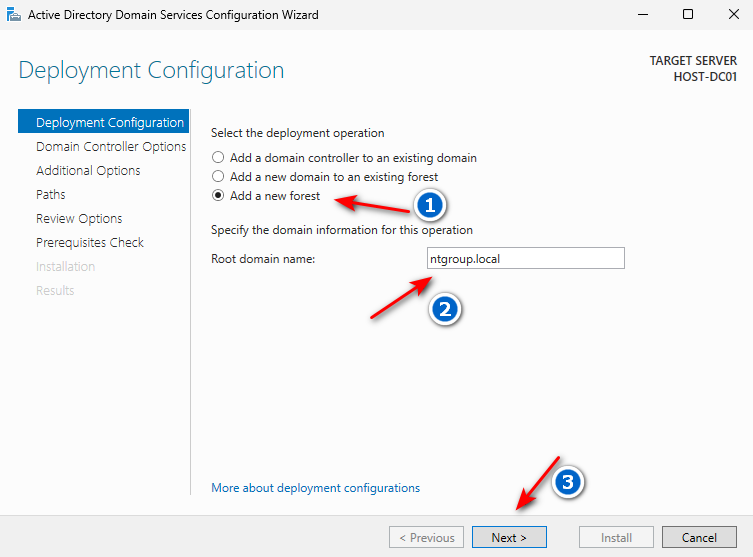The height and width of the screenshot is (557, 753).
Task: Click the blue number 3 annotation badge
Action: [x=568, y=482]
